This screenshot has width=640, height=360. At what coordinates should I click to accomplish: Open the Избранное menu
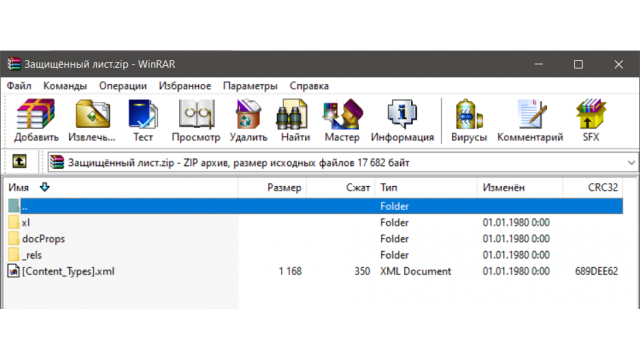point(185,86)
